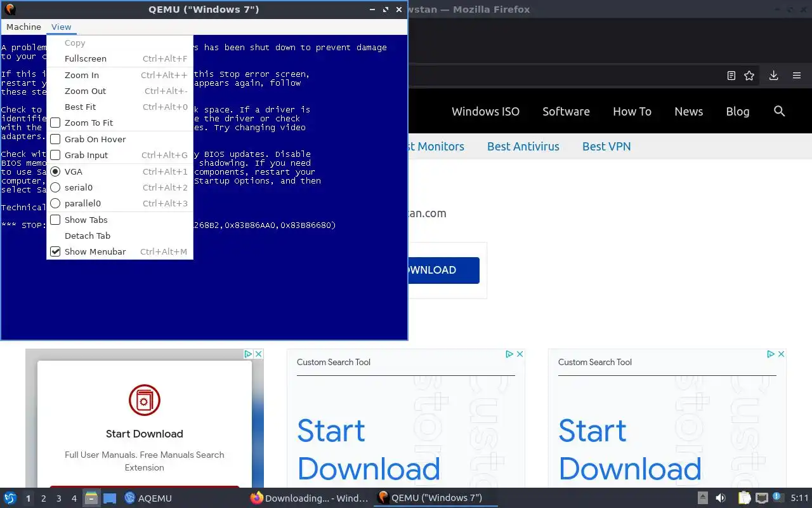The image size is (812, 508).
Task: Switch to Firefox Downloading taskbar window
Action: pyautogui.click(x=309, y=498)
